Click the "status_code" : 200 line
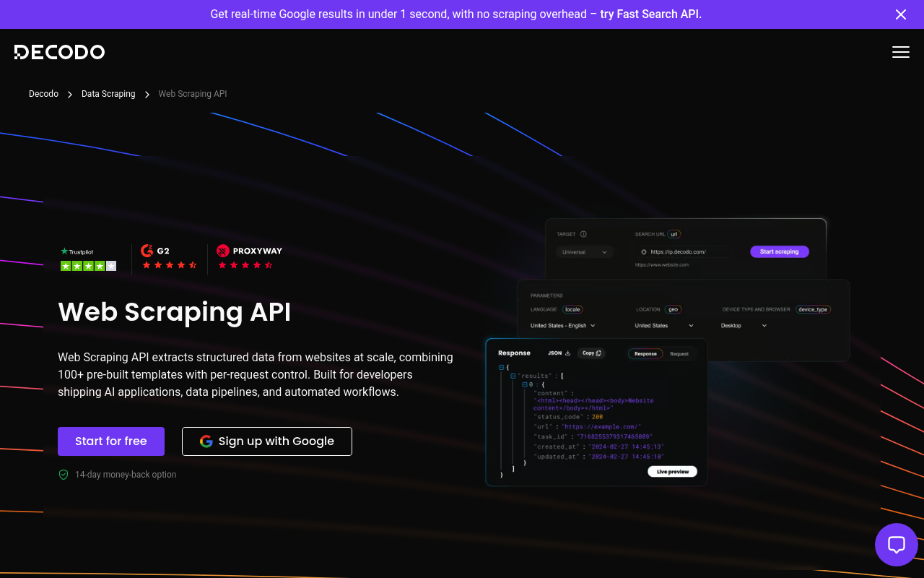This screenshot has height=578, width=924. [x=568, y=417]
